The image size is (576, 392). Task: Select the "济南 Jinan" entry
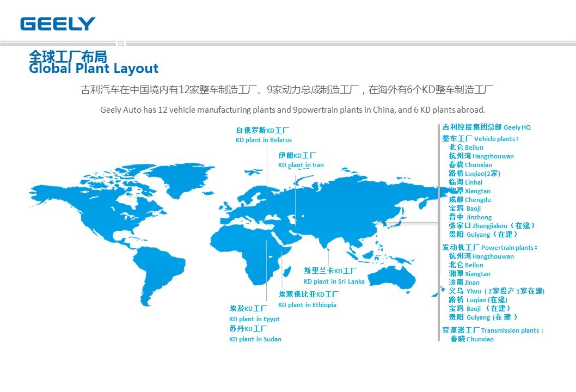tap(464, 283)
